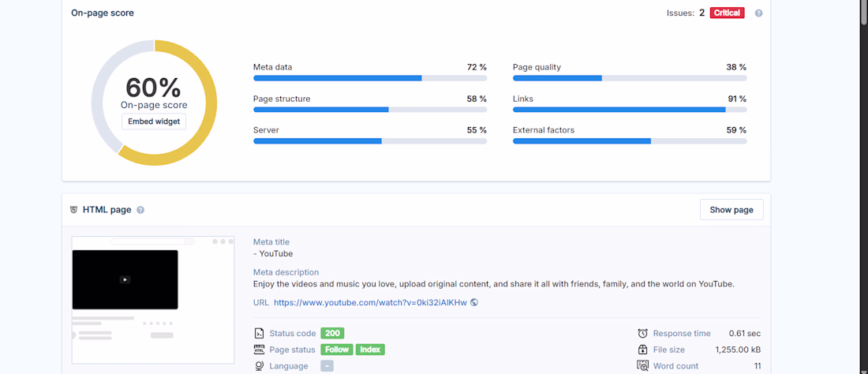The width and height of the screenshot is (868, 374).
Task: Click the External factors progress bar
Action: click(x=630, y=141)
